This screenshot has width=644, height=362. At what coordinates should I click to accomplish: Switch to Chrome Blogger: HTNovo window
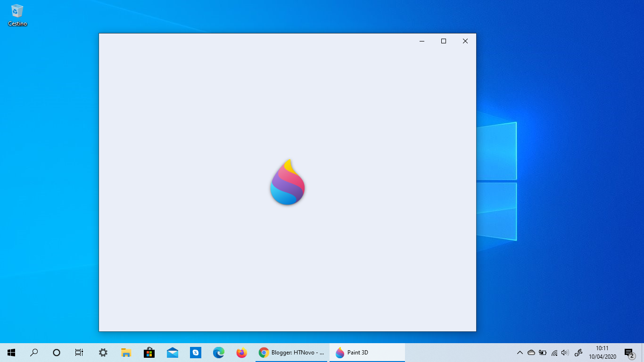click(x=291, y=353)
